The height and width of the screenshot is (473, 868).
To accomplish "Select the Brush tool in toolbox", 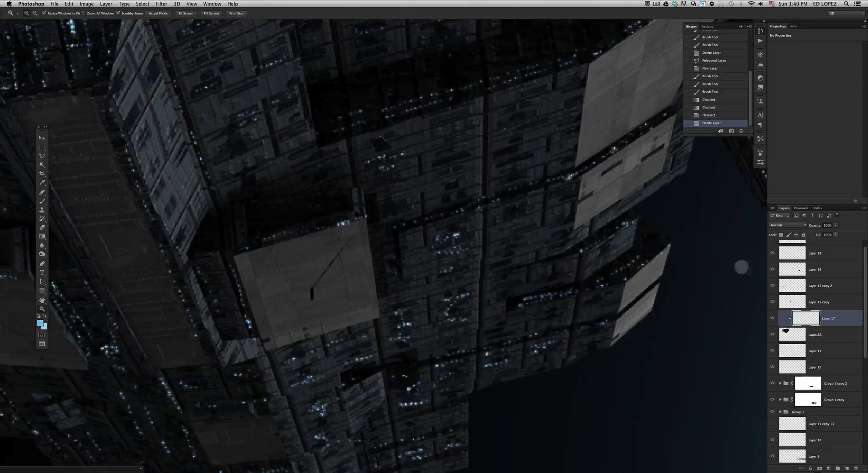I will pyautogui.click(x=42, y=201).
